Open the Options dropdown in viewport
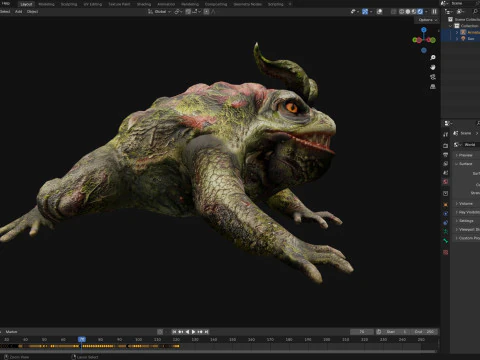Screen dimensions: 480x360 (x=427, y=20)
